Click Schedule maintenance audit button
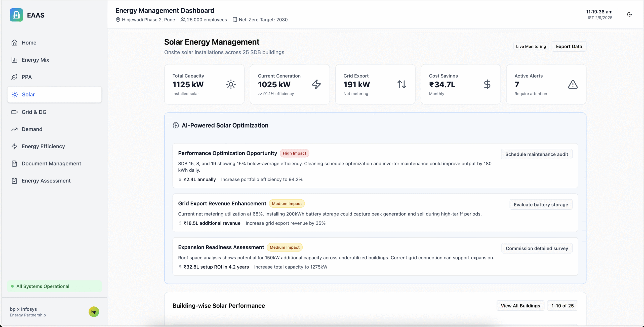The width and height of the screenshot is (644, 327). (x=537, y=154)
